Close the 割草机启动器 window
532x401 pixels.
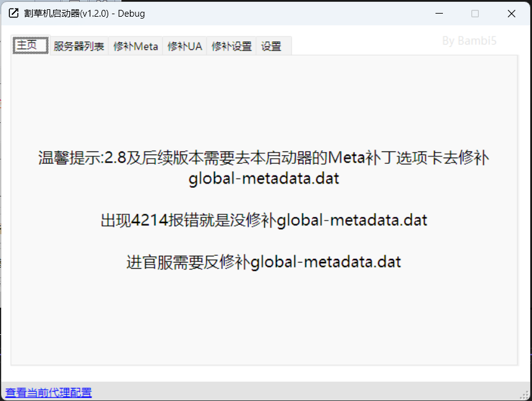pyautogui.click(x=512, y=14)
